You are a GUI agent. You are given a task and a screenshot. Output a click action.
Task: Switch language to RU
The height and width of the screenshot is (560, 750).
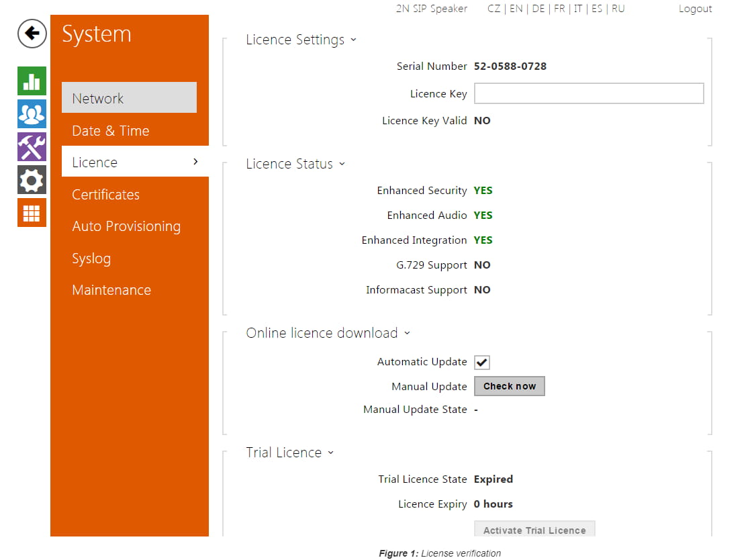(618, 9)
